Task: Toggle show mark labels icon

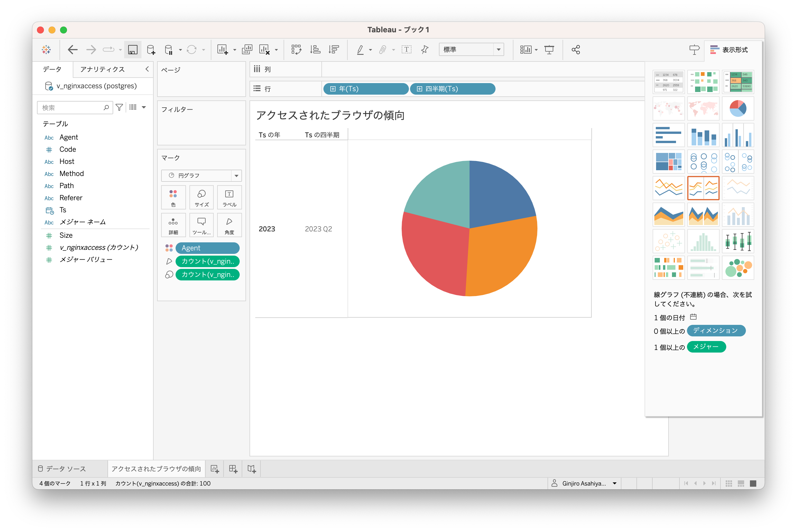Action: point(406,50)
